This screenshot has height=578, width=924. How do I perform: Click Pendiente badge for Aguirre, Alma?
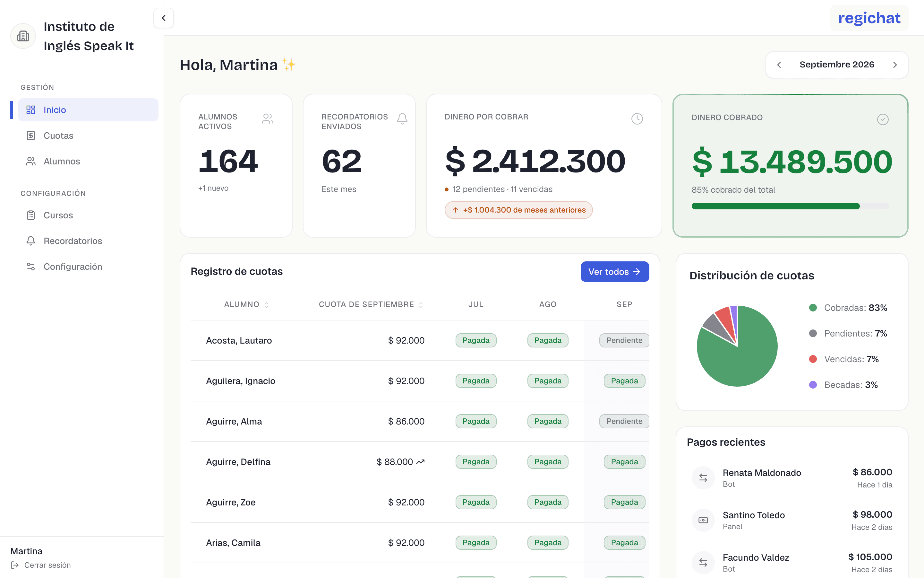pos(624,421)
